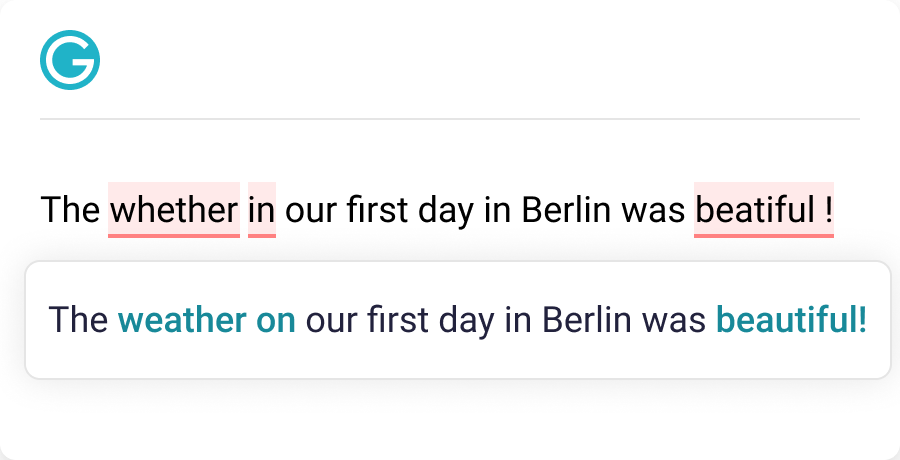Screen dimensions: 900x460
Task: Click "was" in the original sentence
Action: [652, 210]
